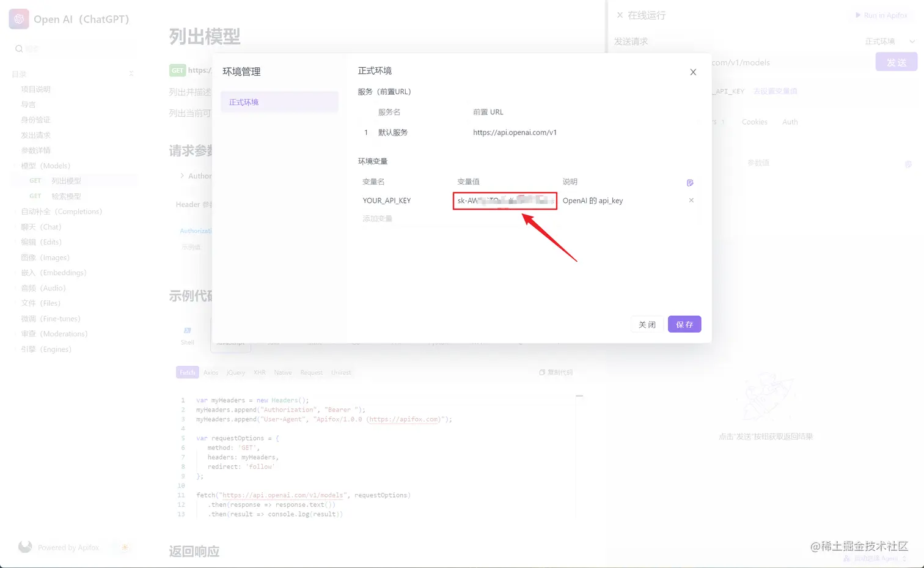Switch to the Fetch code tab
The image size is (924, 568).
pos(188,372)
